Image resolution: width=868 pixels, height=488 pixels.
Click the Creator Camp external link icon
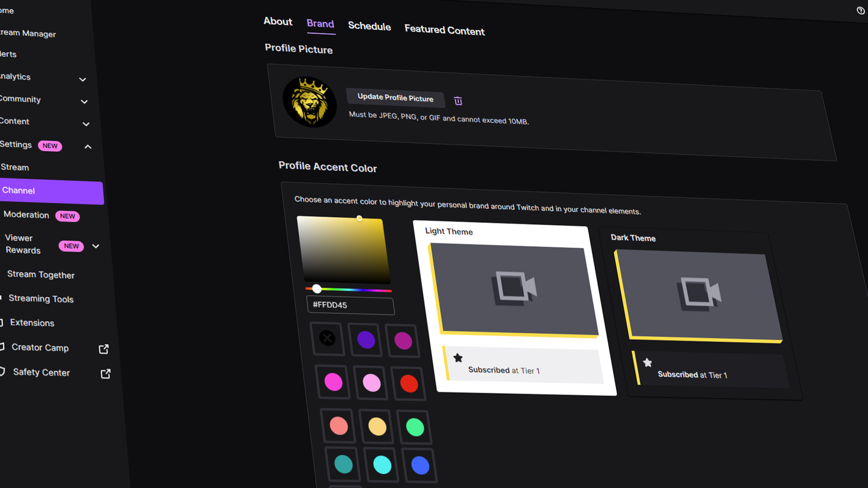[x=104, y=349]
